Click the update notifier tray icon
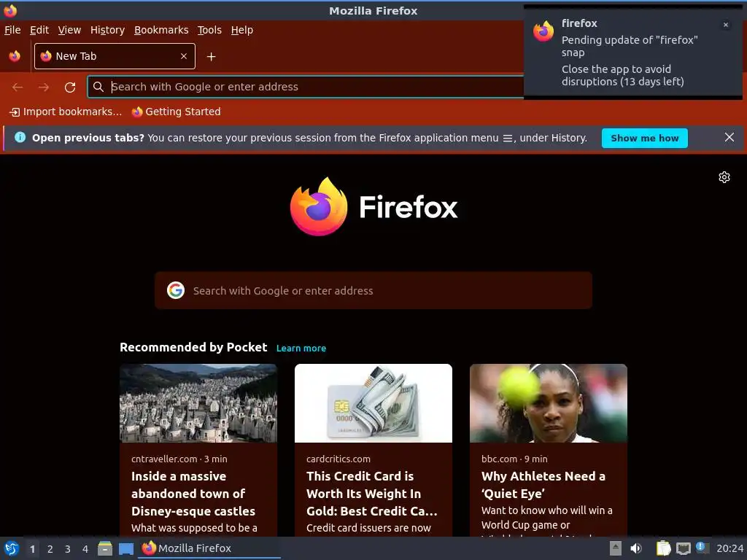The height and width of the screenshot is (560, 747). (701, 547)
